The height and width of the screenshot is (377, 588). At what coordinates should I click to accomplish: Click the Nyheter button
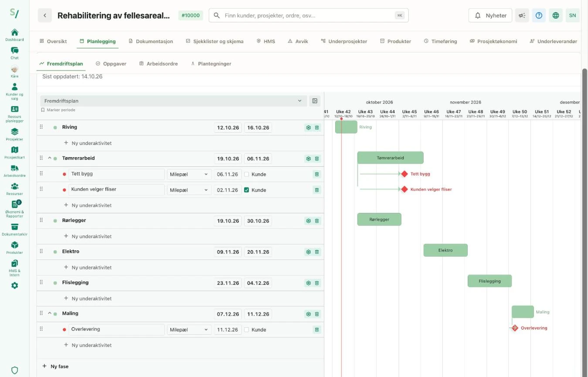tap(490, 15)
